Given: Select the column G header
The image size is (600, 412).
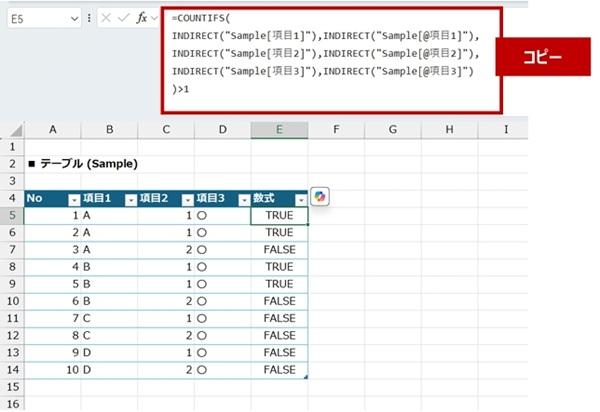Looking at the screenshot, I should pos(393,130).
